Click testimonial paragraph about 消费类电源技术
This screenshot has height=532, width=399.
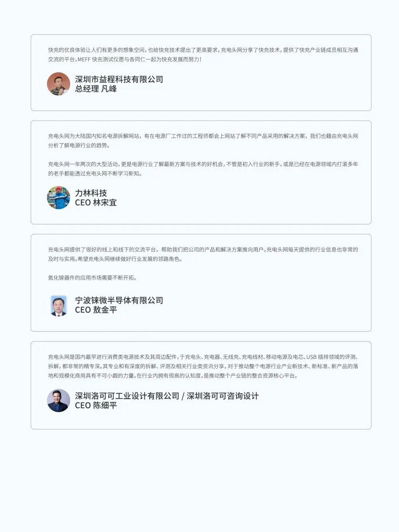tap(203, 366)
